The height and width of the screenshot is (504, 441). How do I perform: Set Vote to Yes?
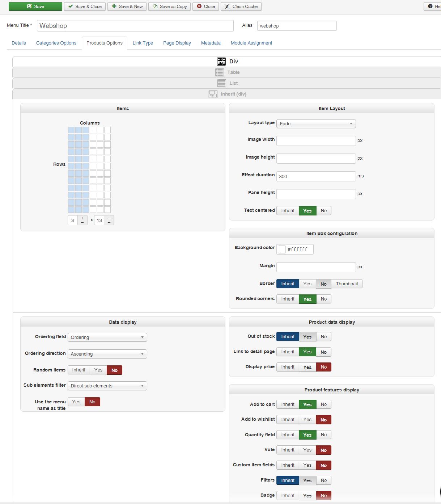point(308,450)
